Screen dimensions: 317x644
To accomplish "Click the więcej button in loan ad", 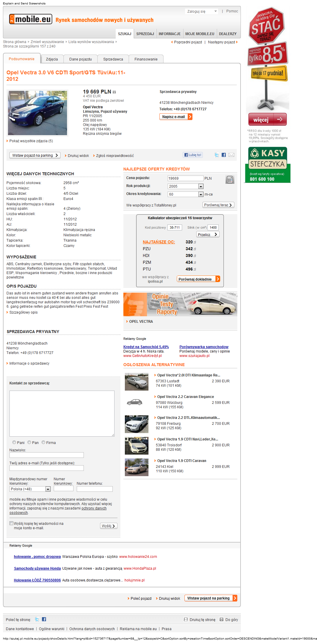I will (267, 119).
